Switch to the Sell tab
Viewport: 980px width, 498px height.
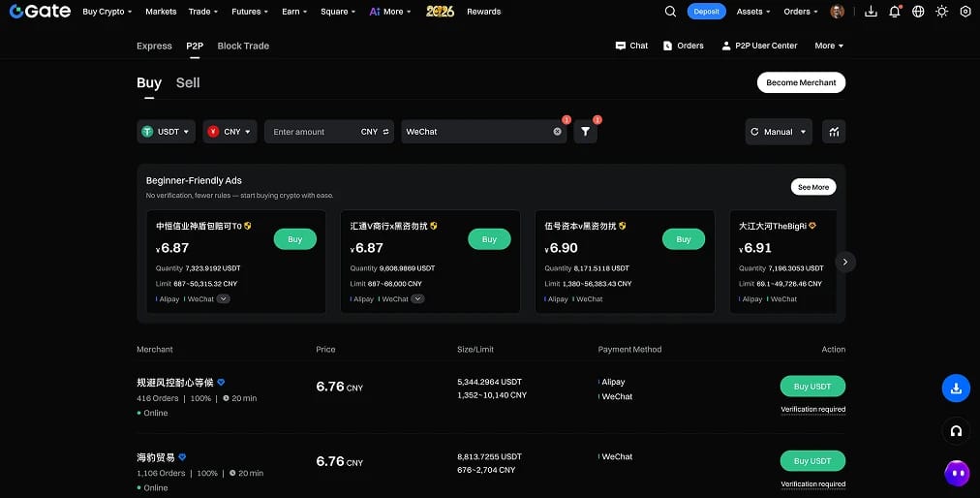[188, 82]
